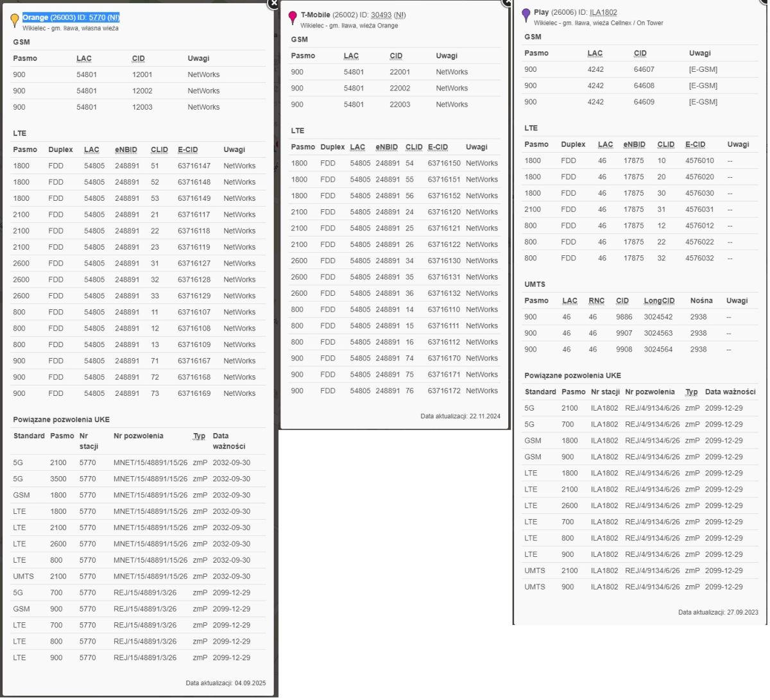Click the purple Play map pin icon
This screenshot has width=770, height=700.
point(526,15)
